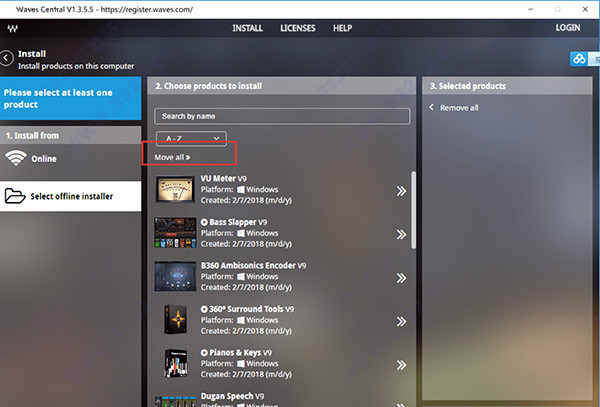Click the product list vertical scrollbar
The width and height of the screenshot is (600, 407).
click(x=413, y=210)
